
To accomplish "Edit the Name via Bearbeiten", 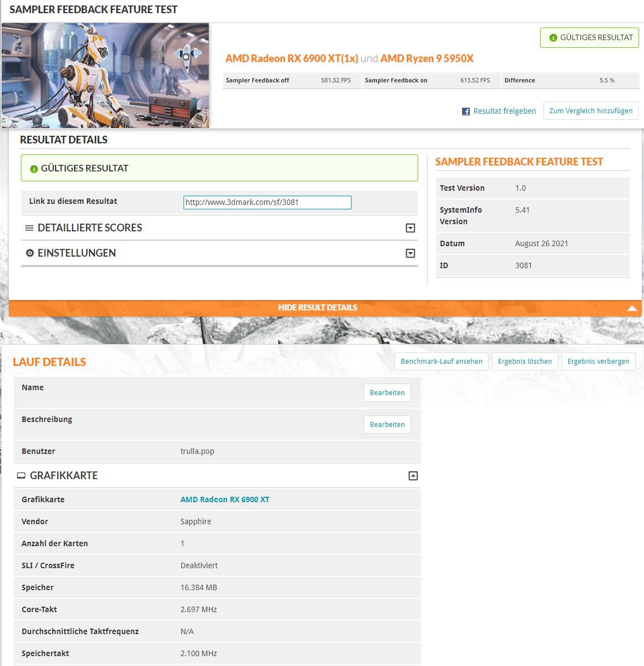I will (x=387, y=392).
